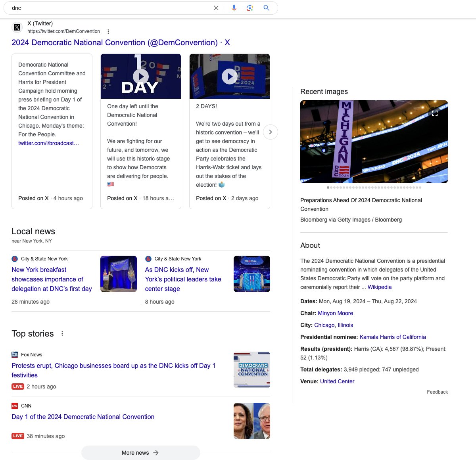Click the 'Dates:' row in the About panel
476x463 pixels.
coord(359,301)
